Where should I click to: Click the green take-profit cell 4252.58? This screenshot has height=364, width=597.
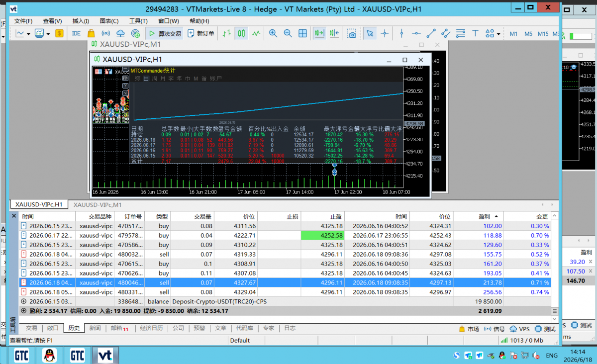(x=322, y=236)
